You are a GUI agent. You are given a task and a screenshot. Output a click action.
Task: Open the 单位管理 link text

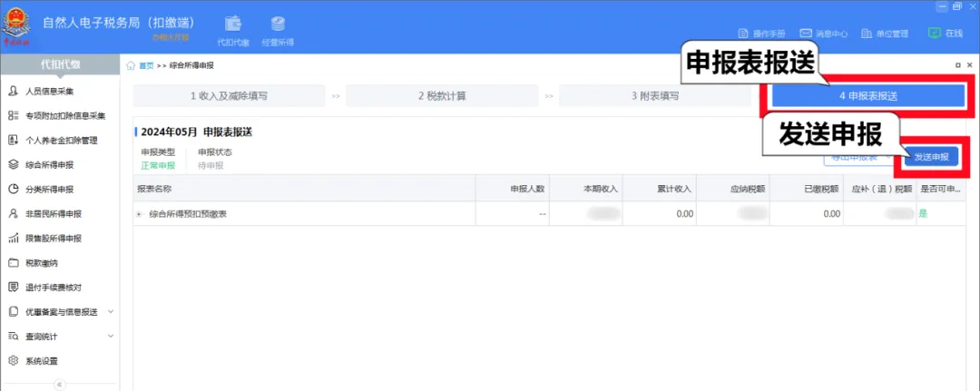(x=893, y=34)
